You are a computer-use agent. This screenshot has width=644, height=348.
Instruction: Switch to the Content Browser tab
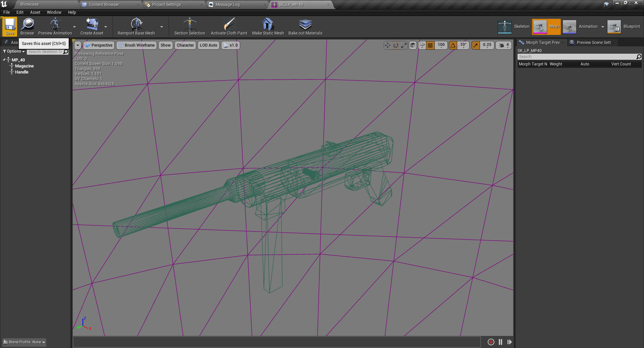pyautogui.click(x=104, y=4)
